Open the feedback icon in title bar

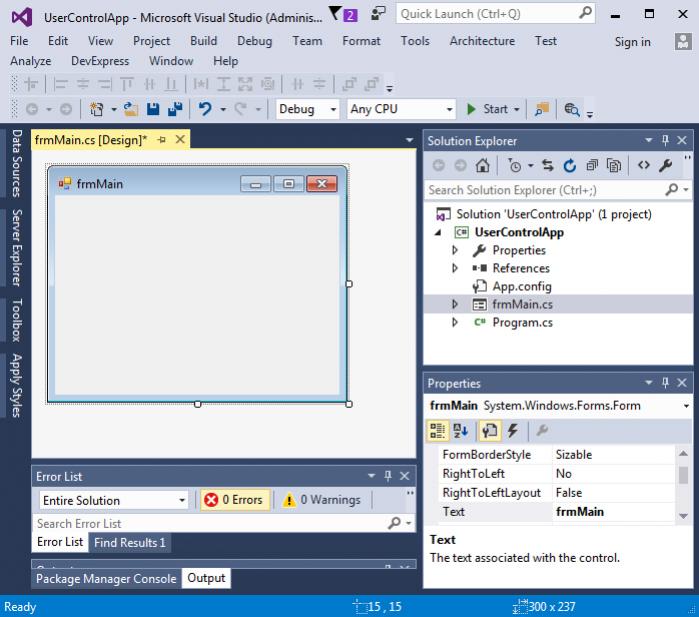click(378, 13)
